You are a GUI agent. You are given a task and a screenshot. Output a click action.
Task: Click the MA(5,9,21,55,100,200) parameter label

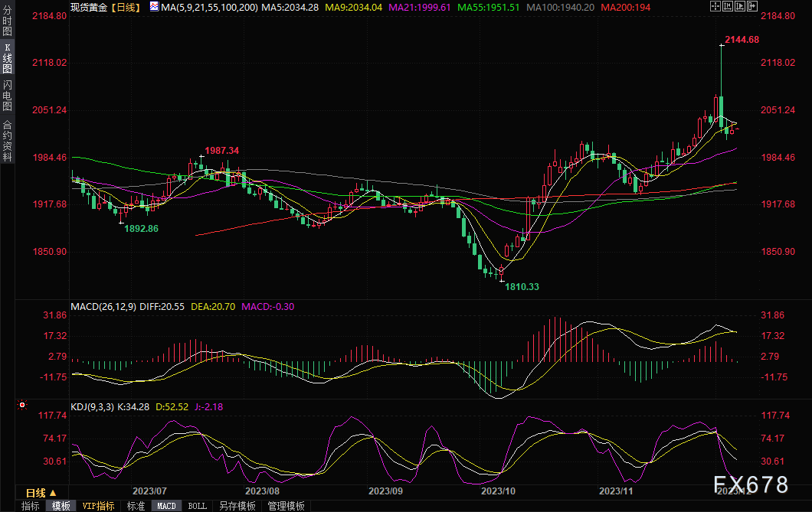[x=208, y=7]
